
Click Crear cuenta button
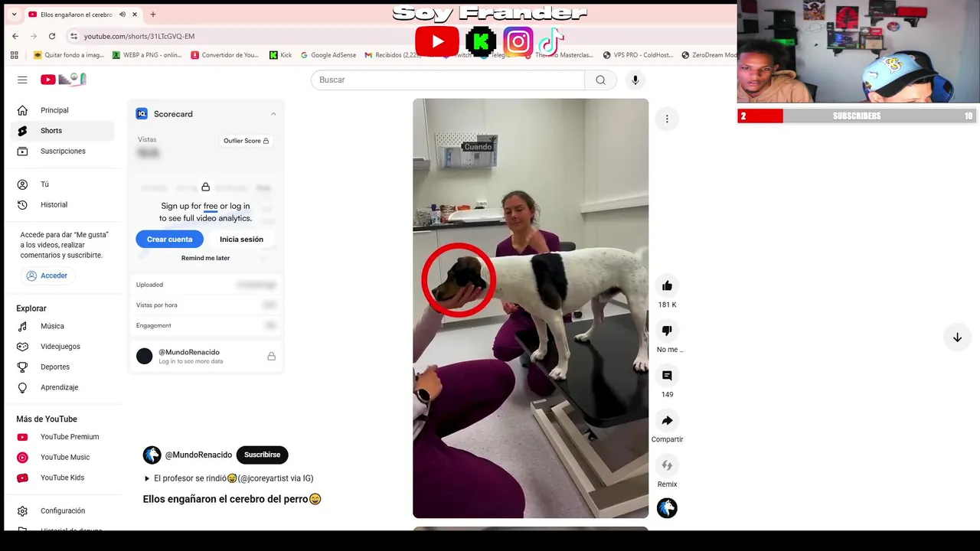click(x=170, y=240)
